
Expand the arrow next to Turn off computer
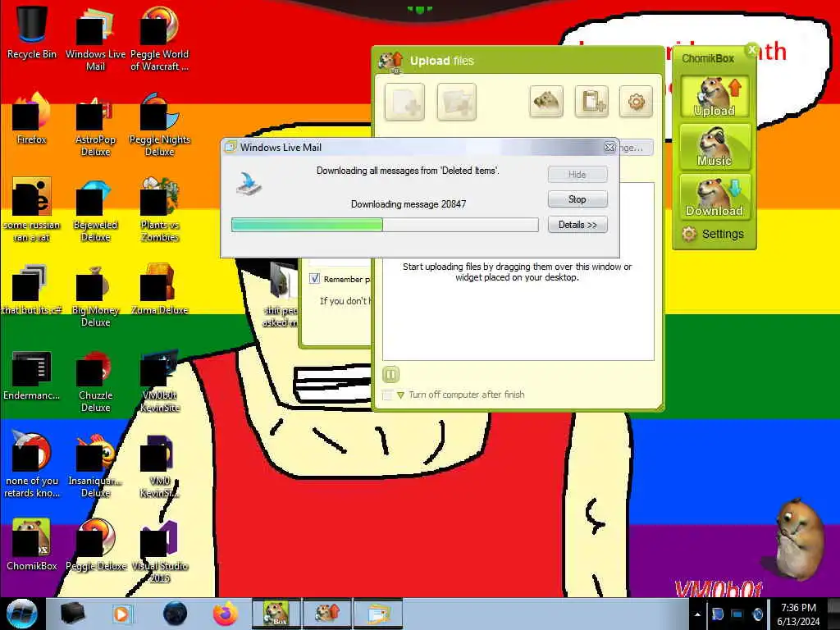coord(400,395)
